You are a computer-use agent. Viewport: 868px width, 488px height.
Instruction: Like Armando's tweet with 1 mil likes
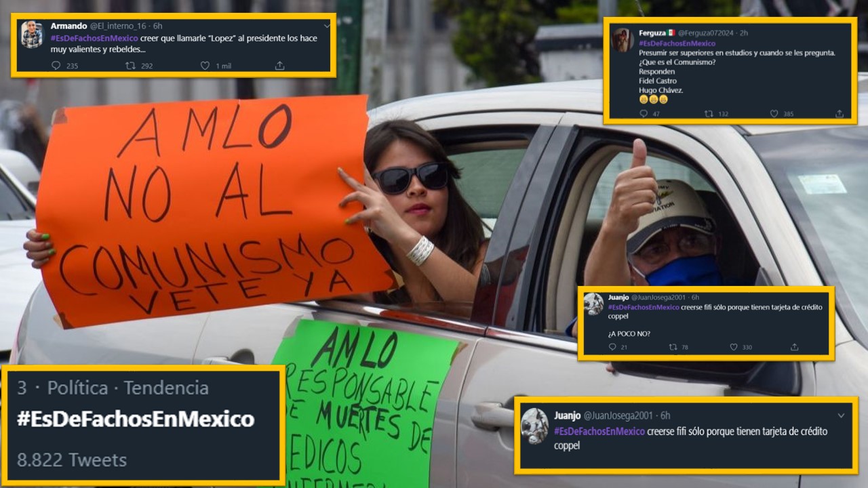coord(205,66)
